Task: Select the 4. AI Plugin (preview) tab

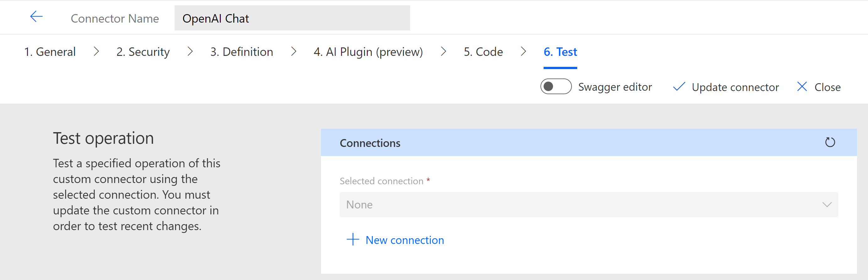Action: pyautogui.click(x=368, y=52)
